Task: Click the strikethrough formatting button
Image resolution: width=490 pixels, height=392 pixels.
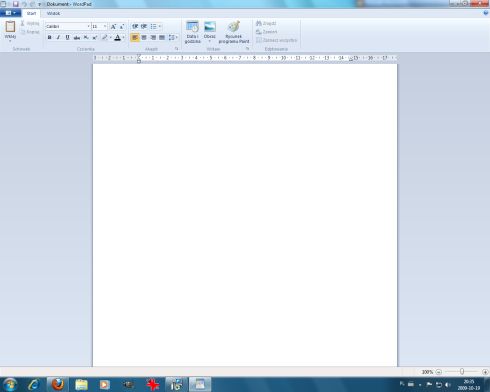Action: 77,38
